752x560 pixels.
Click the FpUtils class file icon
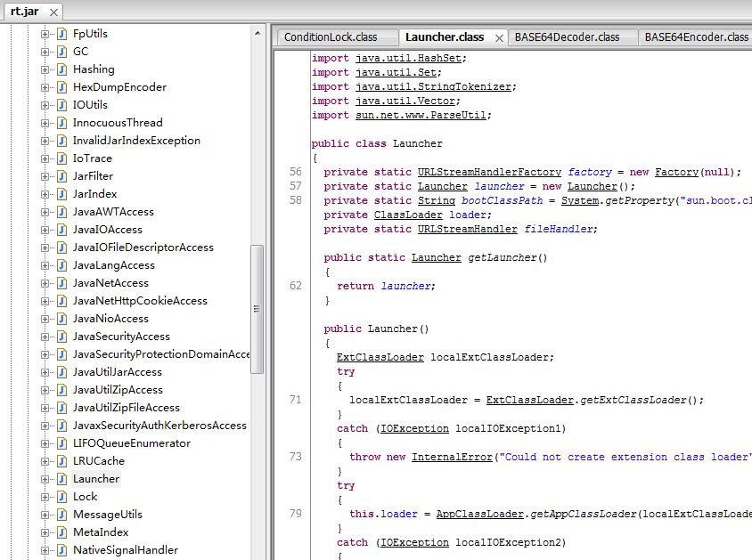coord(61,34)
